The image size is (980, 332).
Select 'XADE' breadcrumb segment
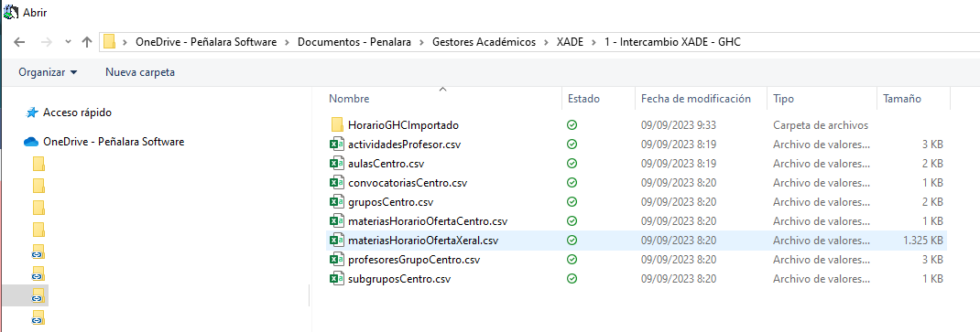click(570, 42)
